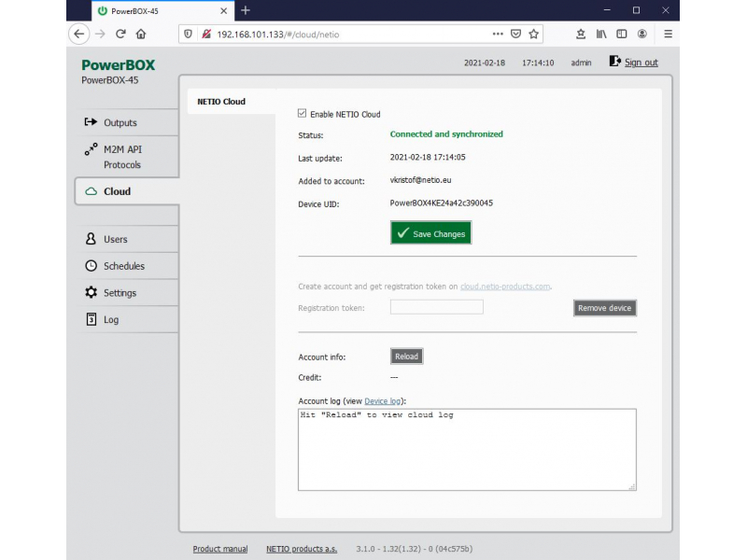
Task: Click the Account log resize handle
Action: (632, 486)
